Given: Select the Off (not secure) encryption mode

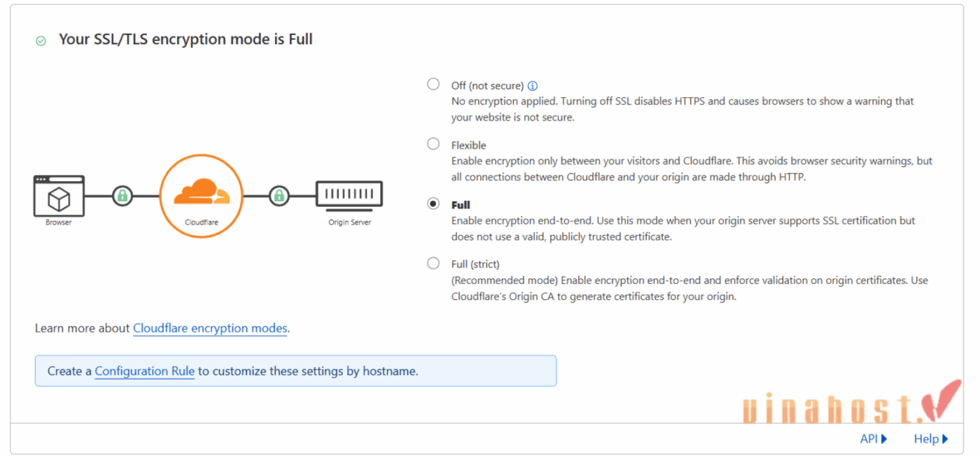Looking at the screenshot, I should [433, 83].
